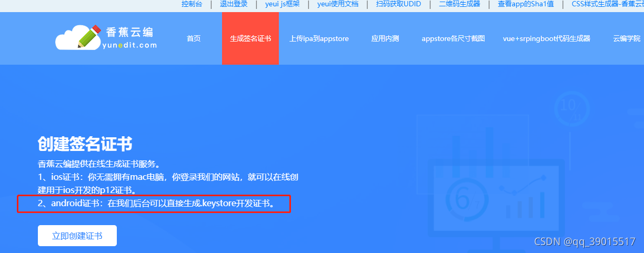Click the android证书 keystore description line
Screen dimensions: 644x253
[x=157, y=203]
